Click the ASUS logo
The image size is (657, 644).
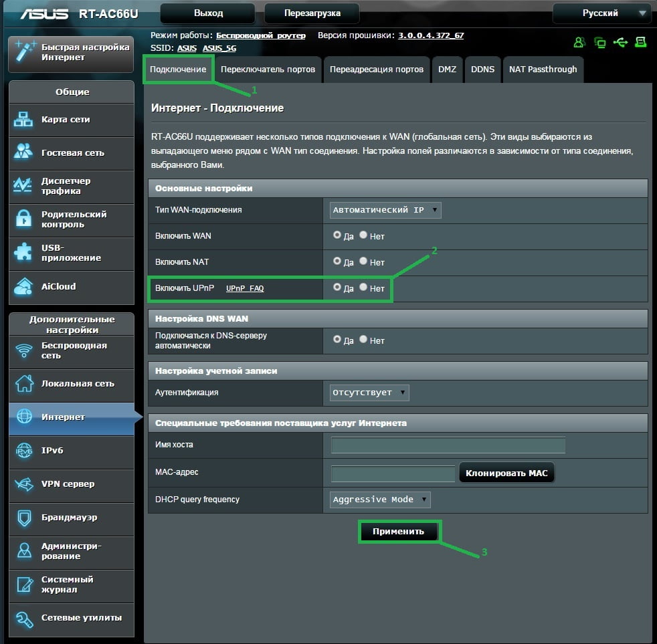[44, 14]
